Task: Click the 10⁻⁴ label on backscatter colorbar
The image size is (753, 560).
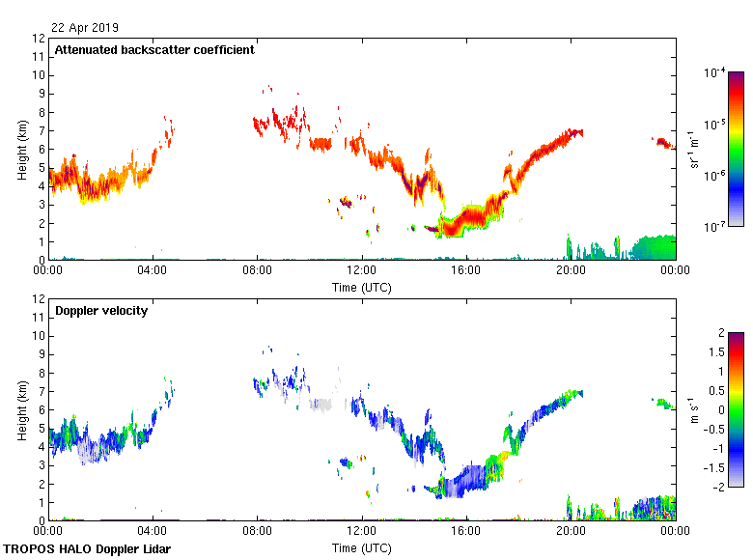Action: 714,72
